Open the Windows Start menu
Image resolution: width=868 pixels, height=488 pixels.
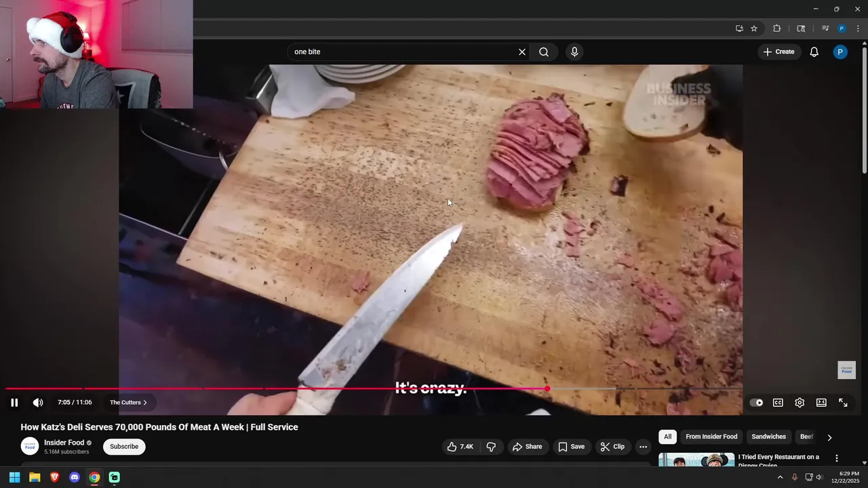(x=14, y=478)
